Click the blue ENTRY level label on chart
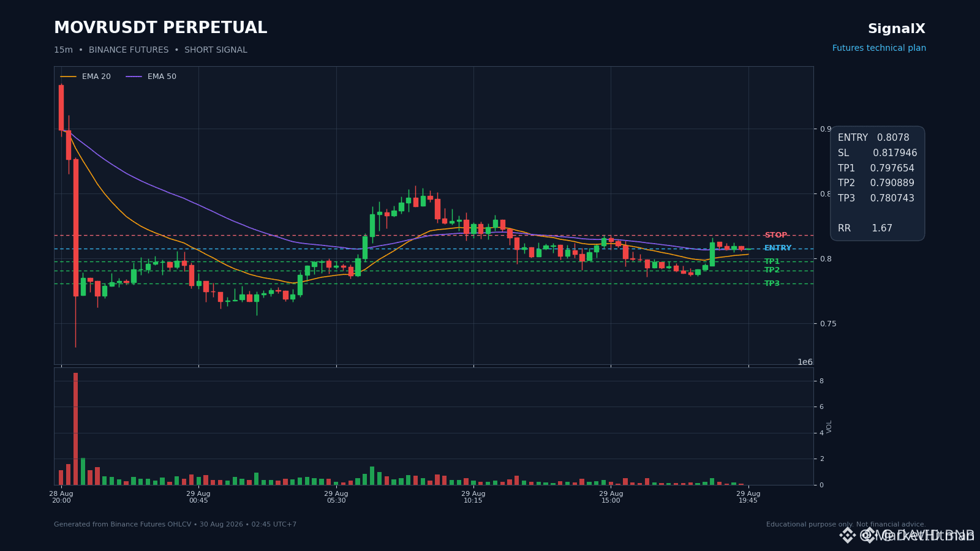The image size is (980, 551). (x=778, y=248)
